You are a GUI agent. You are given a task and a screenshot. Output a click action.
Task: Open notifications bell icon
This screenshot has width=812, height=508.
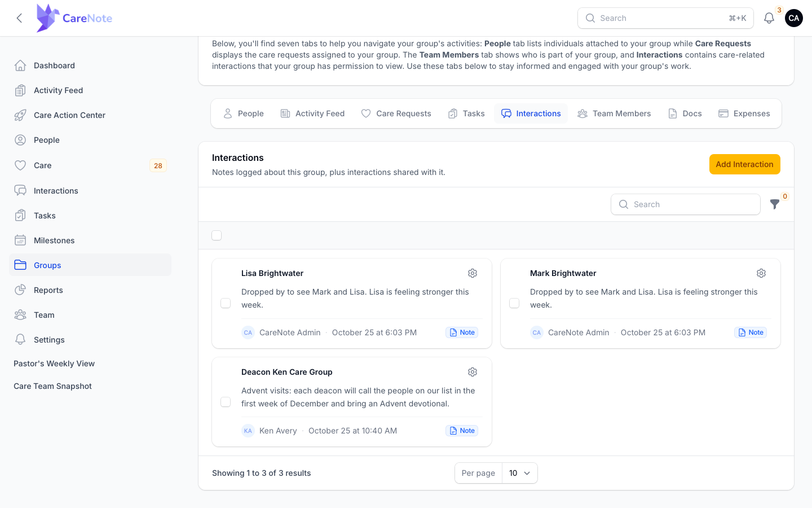(769, 18)
